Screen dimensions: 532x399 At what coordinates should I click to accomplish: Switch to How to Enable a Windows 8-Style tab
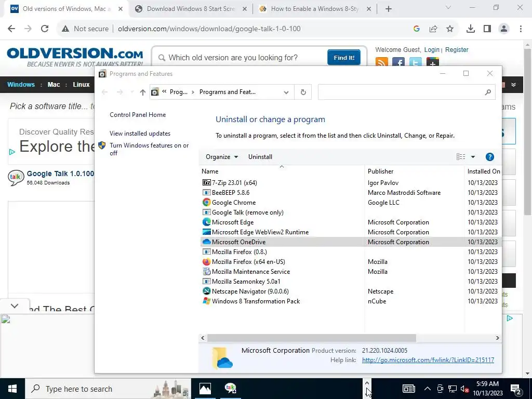coord(314,9)
